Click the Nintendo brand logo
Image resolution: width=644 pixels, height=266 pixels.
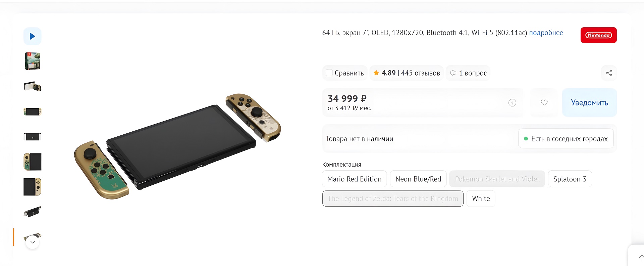[x=598, y=35]
